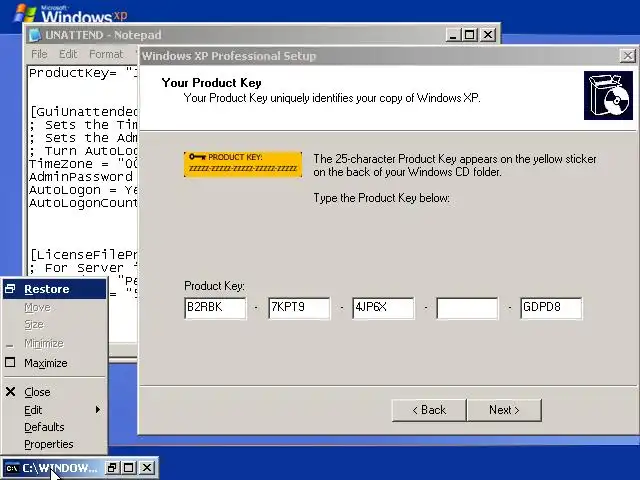This screenshot has height=480, width=640.
Task: Click the Next button in Setup
Action: pyautogui.click(x=504, y=410)
